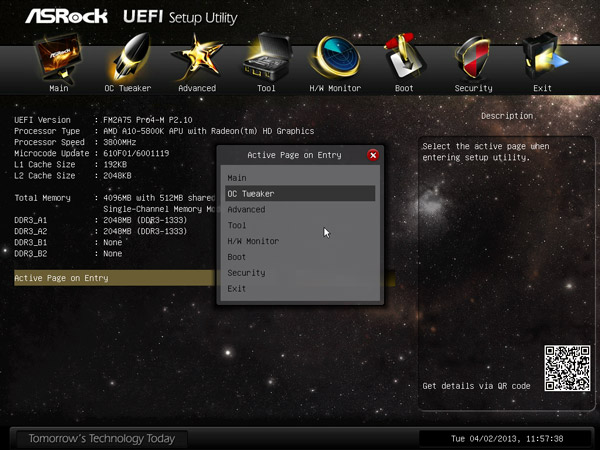The height and width of the screenshot is (450, 600).
Task: Open the Security shield icon
Action: (473, 57)
